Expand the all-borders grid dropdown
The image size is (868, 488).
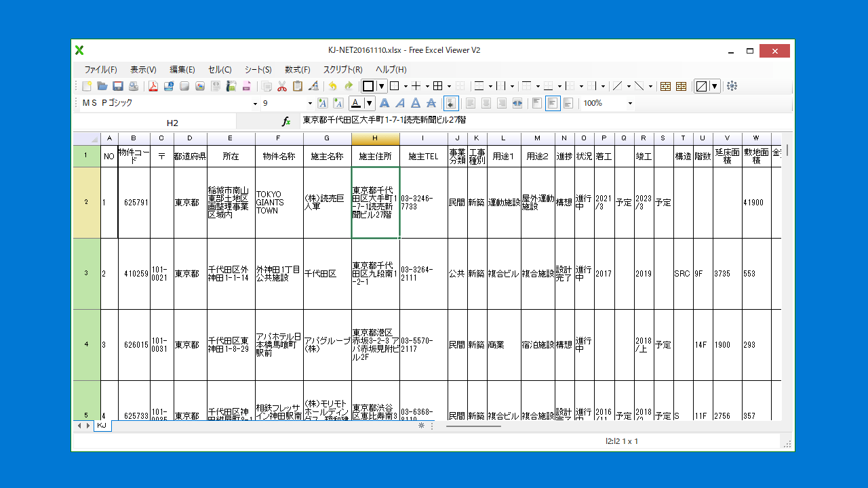[x=449, y=86]
